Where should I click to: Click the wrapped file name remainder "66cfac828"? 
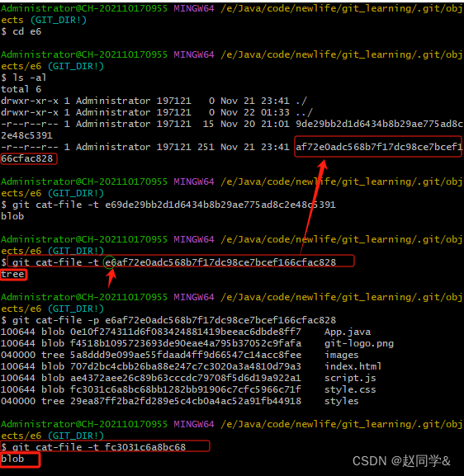(26, 158)
